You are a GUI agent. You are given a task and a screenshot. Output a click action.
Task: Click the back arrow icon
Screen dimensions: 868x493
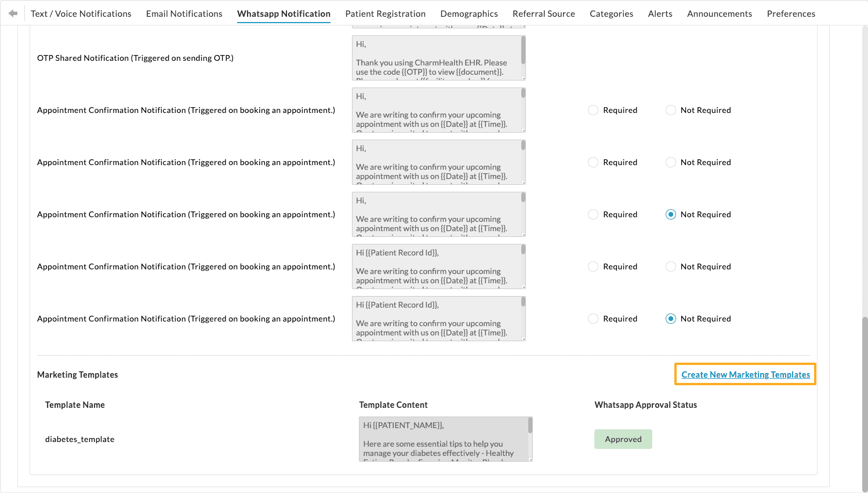[x=12, y=13]
